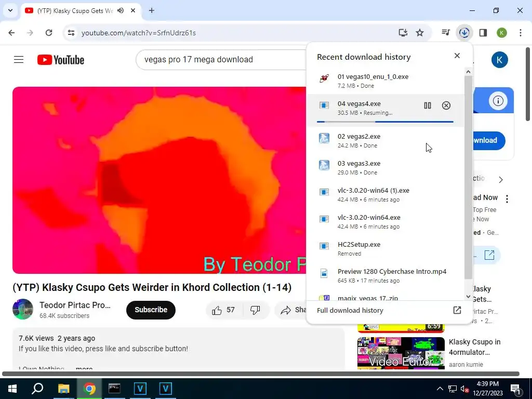Open YouTube hamburger guide menu
532x399 pixels.
point(19,60)
